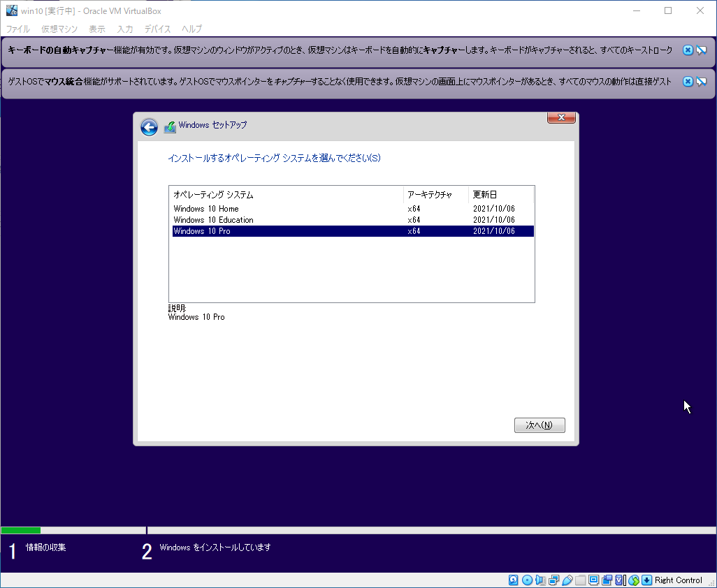Click the 次へ(N) button

pos(539,425)
